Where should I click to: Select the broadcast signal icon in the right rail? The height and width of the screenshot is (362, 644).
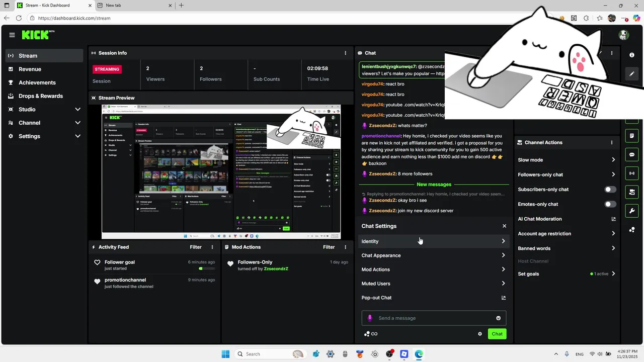click(x=632, y=173)
